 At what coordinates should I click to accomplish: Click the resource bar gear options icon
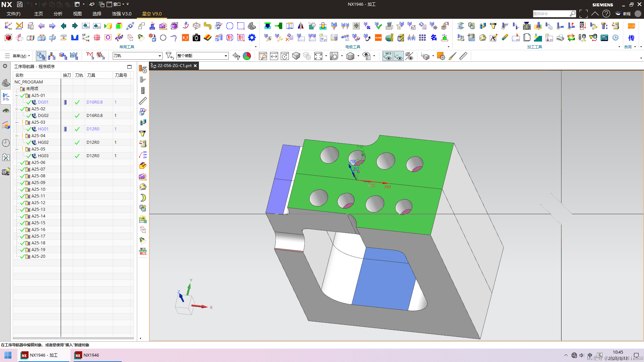(5, 66)
